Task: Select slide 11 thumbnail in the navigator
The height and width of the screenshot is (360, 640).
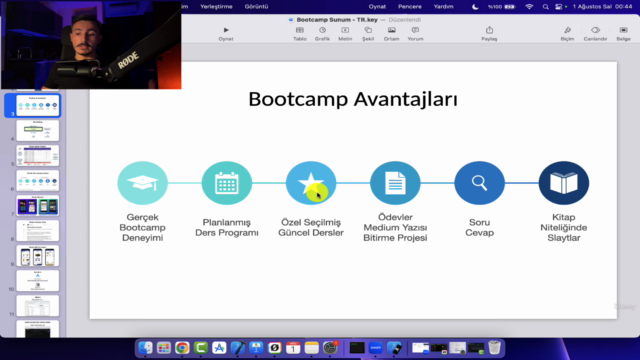Action: tap(38, 306)
